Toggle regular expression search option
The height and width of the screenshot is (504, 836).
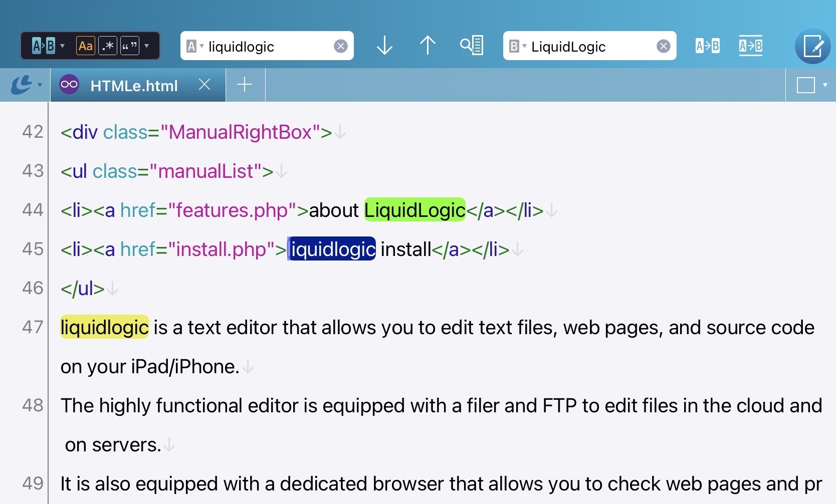click(108, 46)
